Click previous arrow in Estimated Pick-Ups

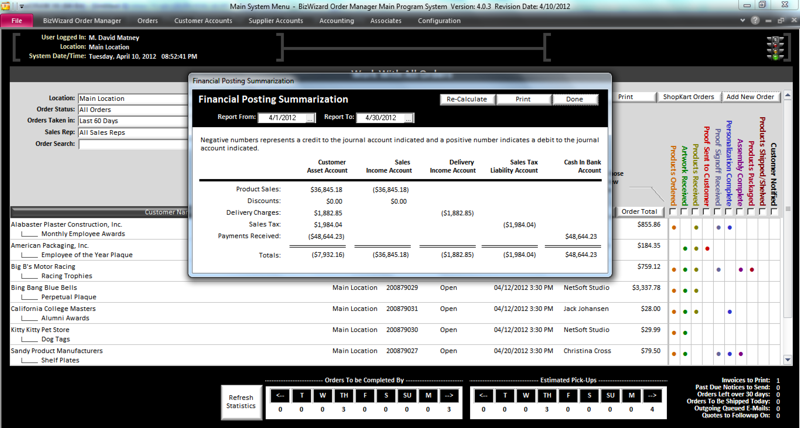484,394
